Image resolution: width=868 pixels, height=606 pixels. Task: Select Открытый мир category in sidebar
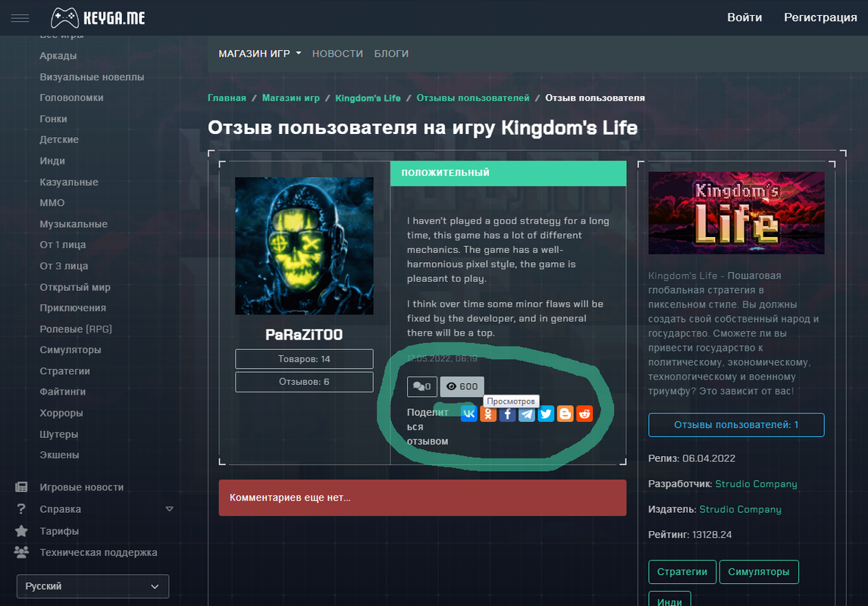point(75,287)
